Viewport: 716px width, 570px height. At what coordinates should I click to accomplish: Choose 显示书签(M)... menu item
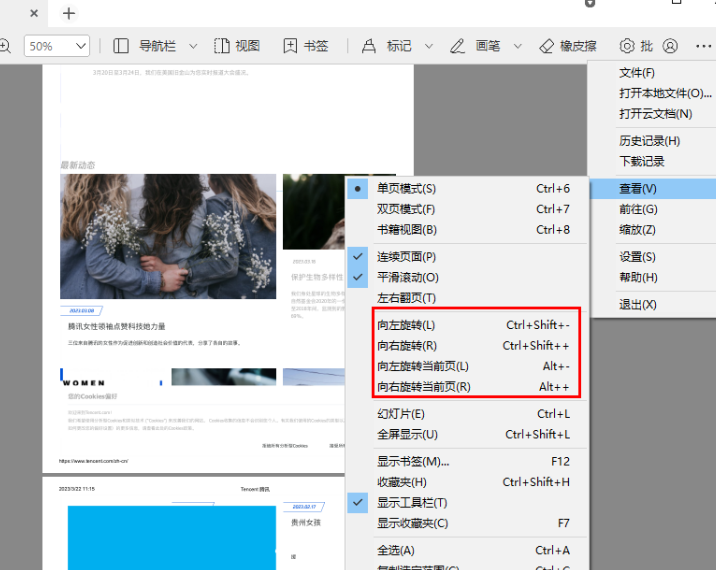467,462
